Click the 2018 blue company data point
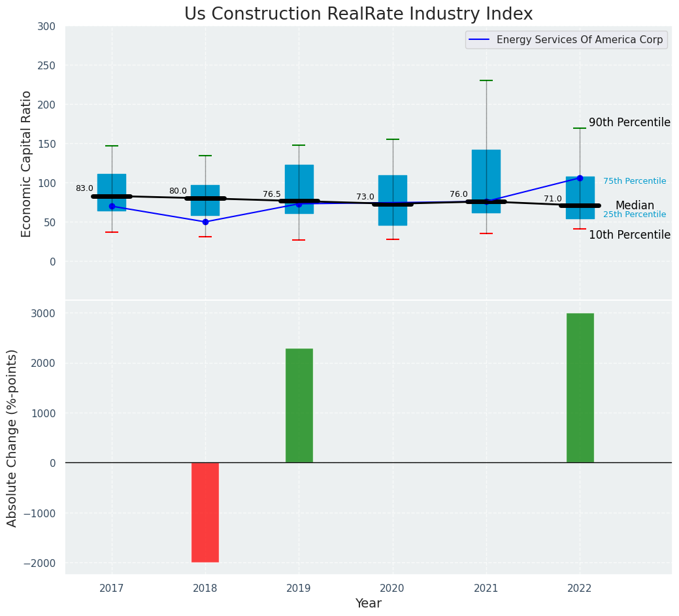679x616 pixels. coord(205,222)
